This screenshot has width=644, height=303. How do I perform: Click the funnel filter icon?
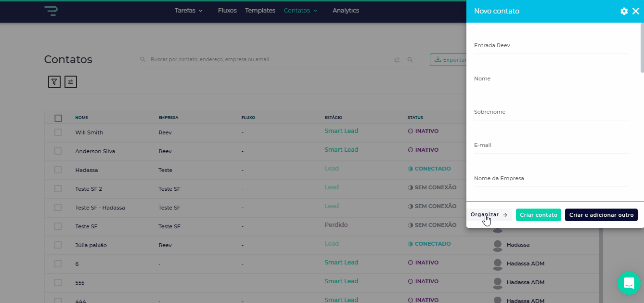click(x=54, y=82)
